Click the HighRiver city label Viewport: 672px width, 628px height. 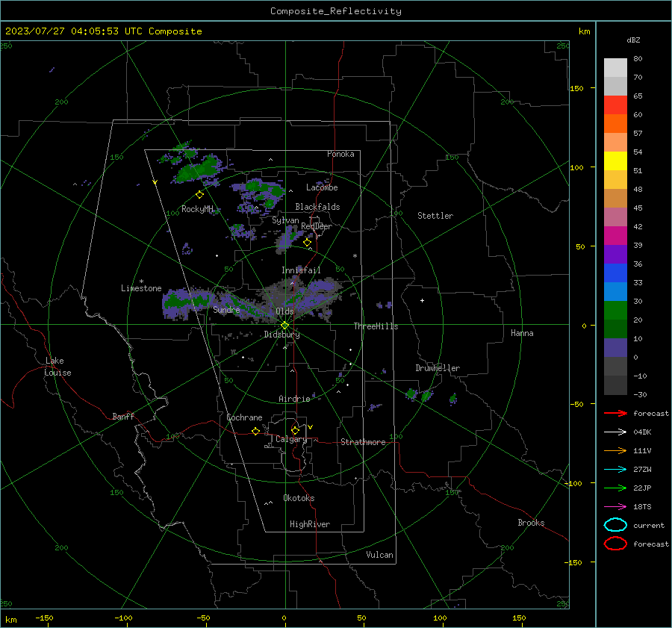[310, 524]
